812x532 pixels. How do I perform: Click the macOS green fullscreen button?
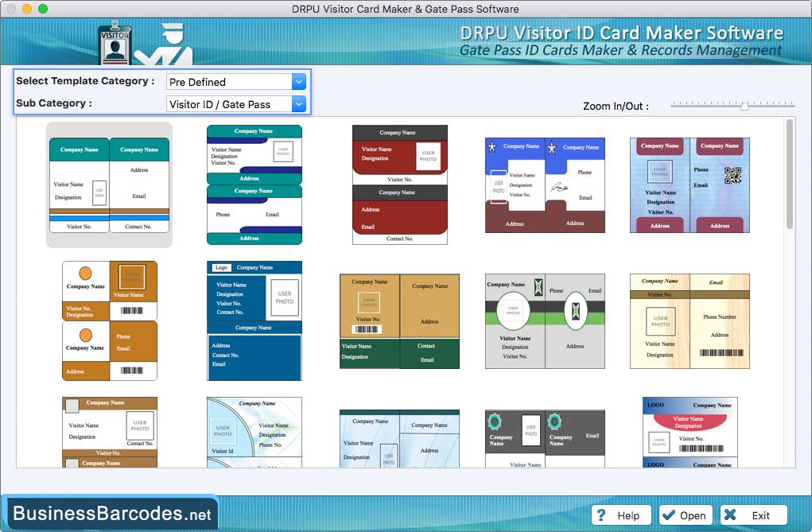tap(43, 9)
